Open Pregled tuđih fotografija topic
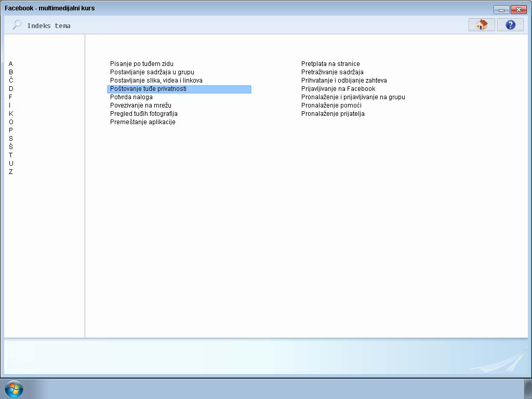The image size is (532, 399). 144,114
